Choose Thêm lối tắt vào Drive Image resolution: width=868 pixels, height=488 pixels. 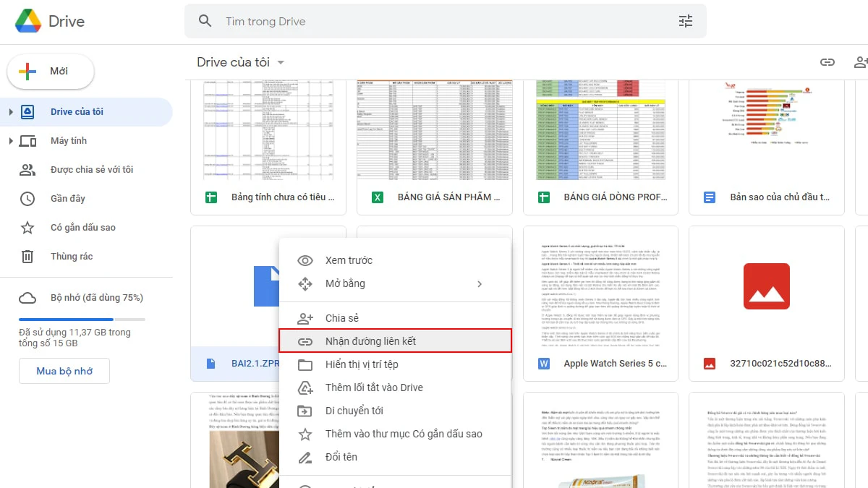coord(395,388)
